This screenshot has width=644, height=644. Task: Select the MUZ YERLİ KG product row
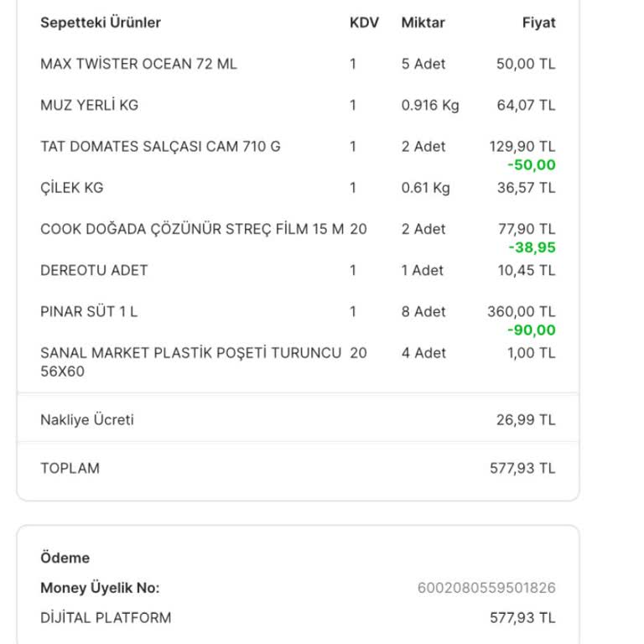tap(89, 105)
